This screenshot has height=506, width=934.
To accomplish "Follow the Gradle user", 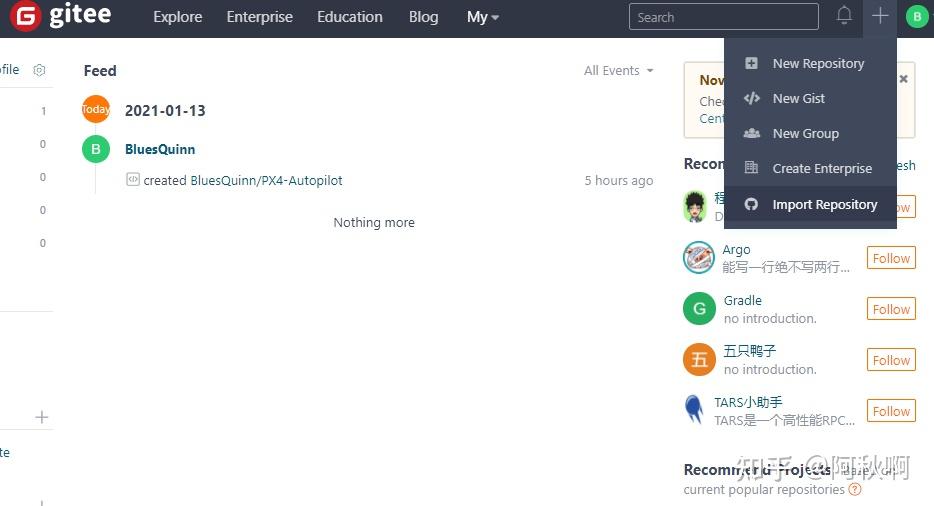I will [890, 309].
